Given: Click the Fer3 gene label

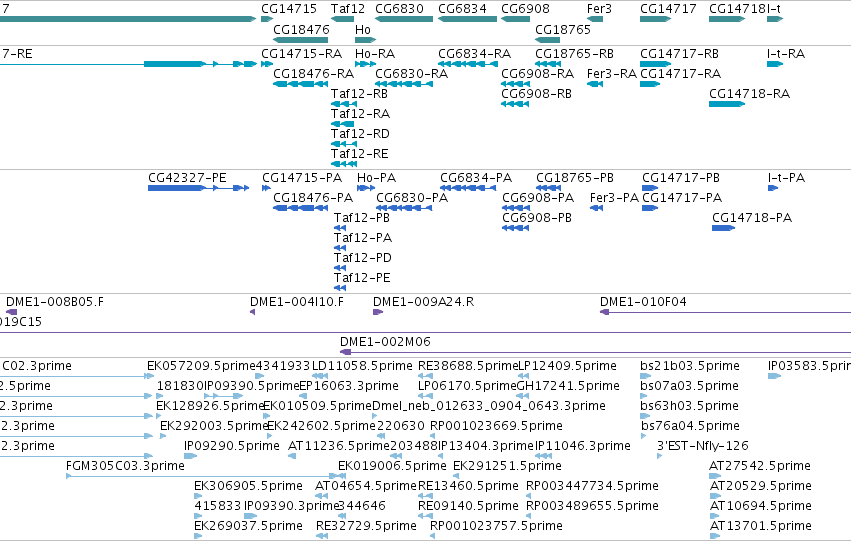Looking at the screenshot, I should [599, 9].
